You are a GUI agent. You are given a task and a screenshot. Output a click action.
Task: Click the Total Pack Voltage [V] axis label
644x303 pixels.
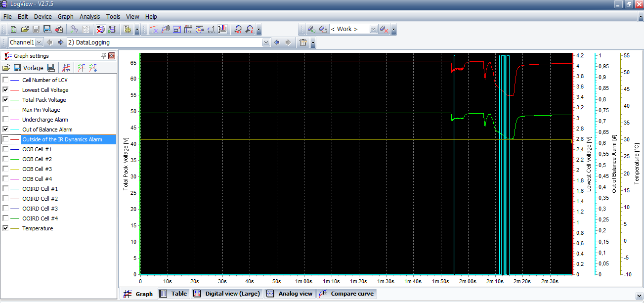pos(126,164)
